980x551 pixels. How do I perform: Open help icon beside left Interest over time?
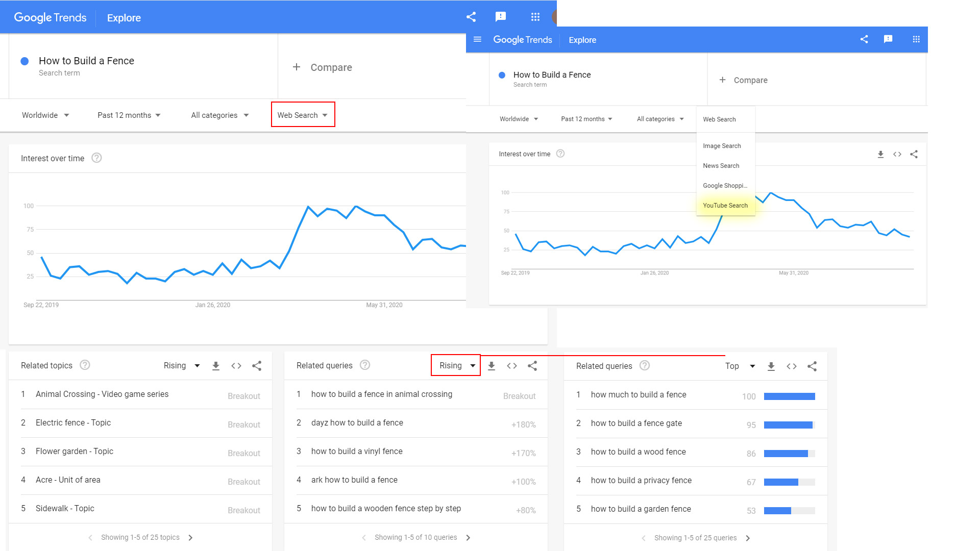[96, 158]
